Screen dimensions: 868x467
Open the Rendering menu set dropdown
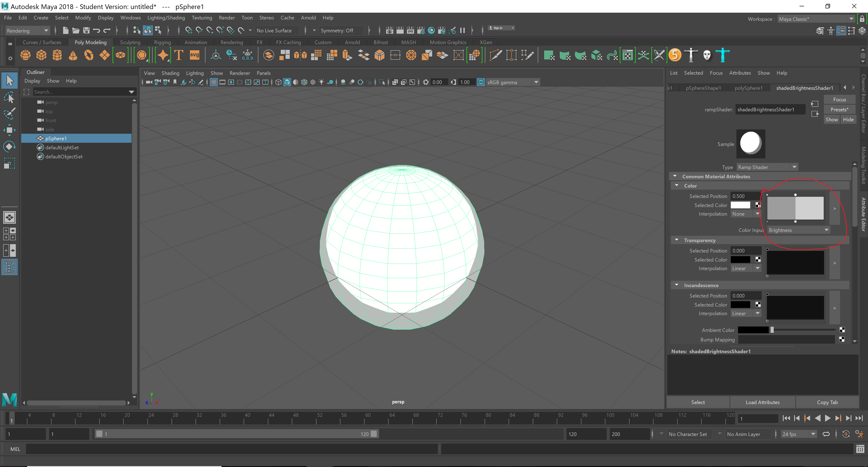tap(28, 31)
